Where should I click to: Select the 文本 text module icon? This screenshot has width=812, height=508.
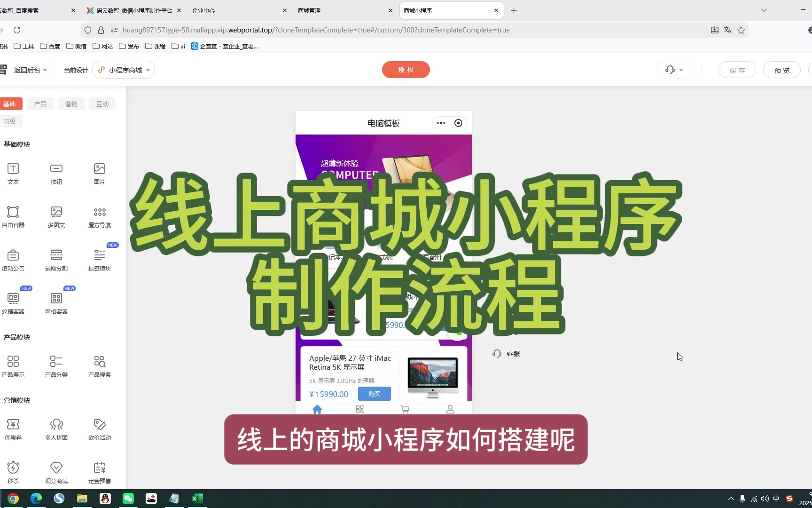(x=13, y=169)
